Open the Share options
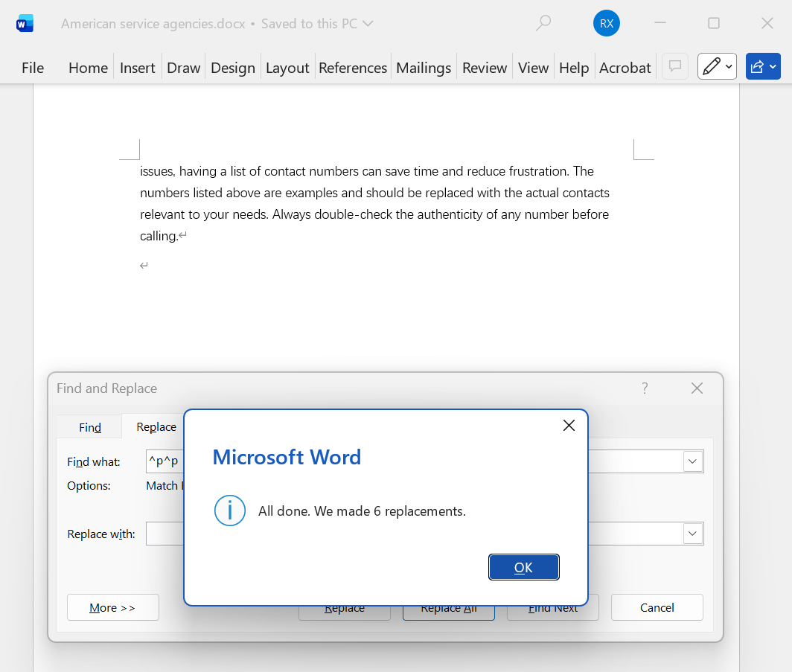Screen dimensions: 792x672 point(762,66)
